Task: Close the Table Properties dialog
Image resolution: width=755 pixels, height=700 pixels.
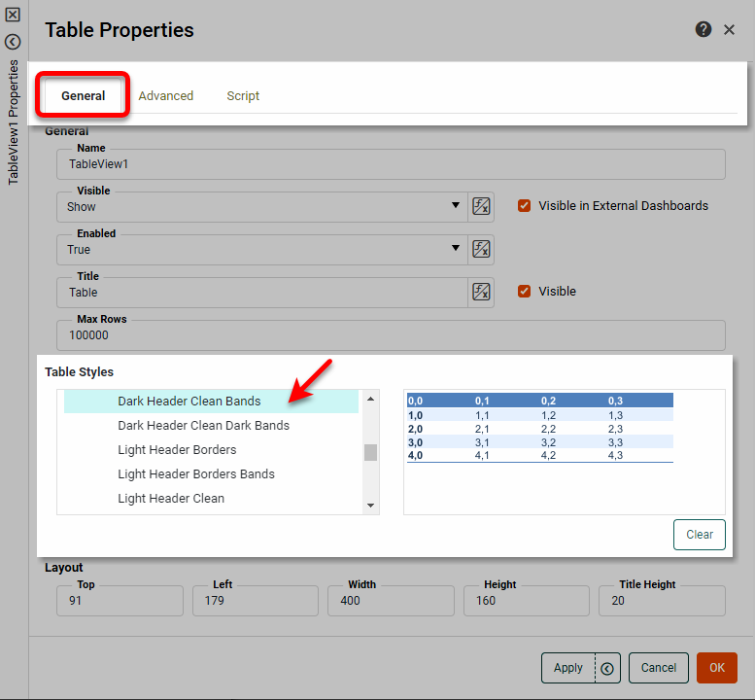Action: pos(730,30)
